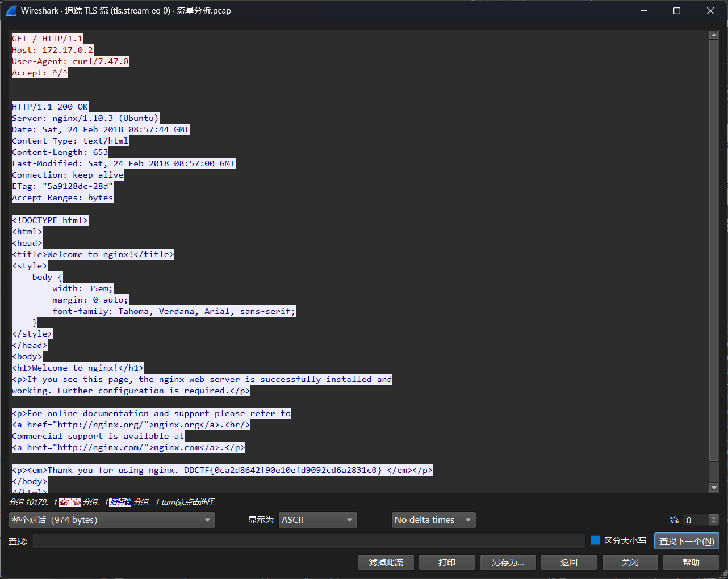Screen dimensions: 728x579
Task: Click the stream number field showing 0
Action: pyautogui.click(x=696, y=520)
